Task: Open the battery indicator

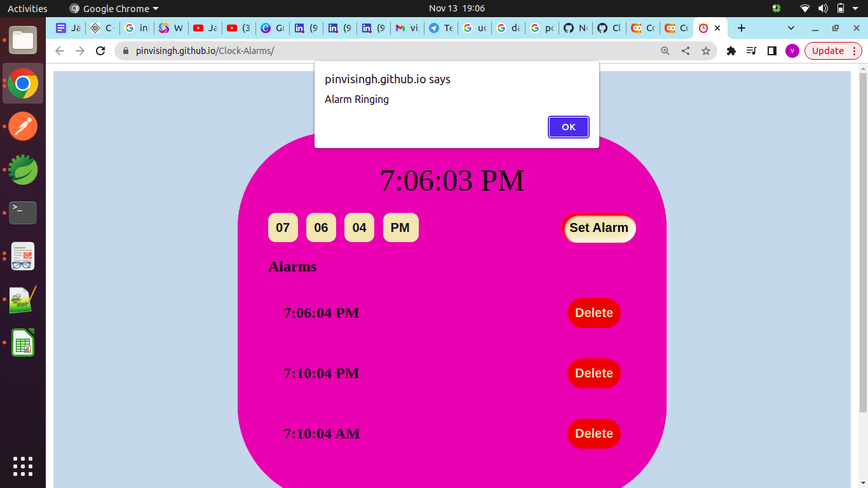Action: tap(840, 8)
